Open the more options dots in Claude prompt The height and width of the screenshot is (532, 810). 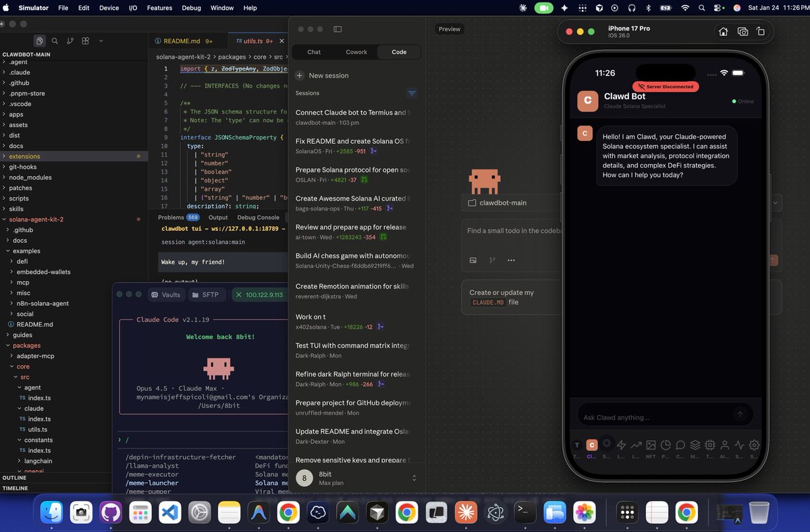511,261
